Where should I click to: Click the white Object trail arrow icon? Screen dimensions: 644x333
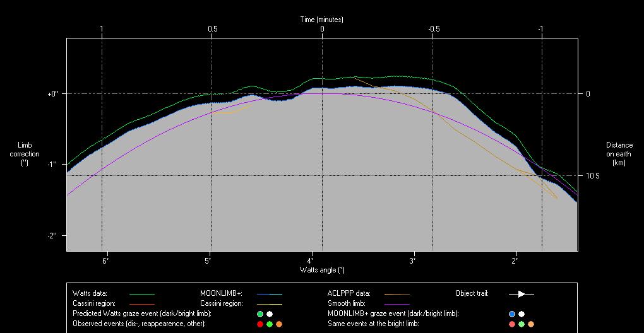point(522,293)
